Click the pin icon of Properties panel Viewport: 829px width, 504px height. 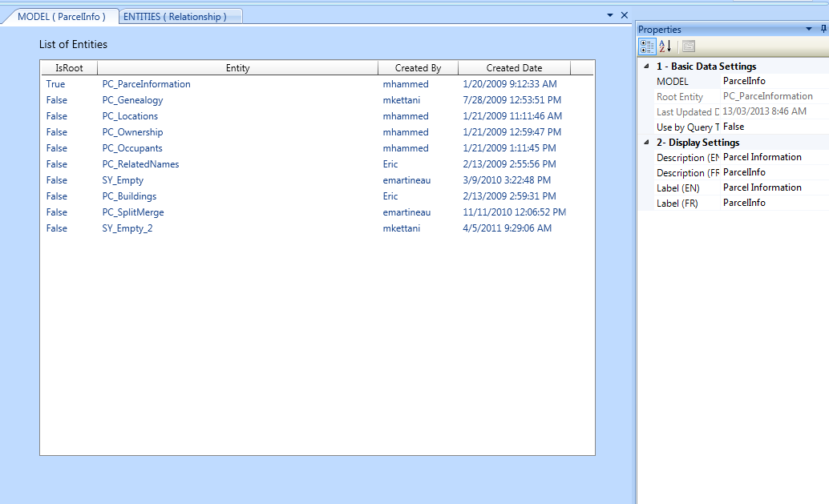tap(823, 30)
